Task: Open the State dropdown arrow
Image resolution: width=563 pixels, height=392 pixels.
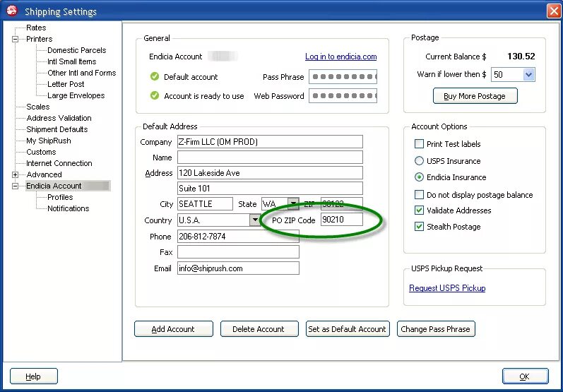Action: point(293,204)
